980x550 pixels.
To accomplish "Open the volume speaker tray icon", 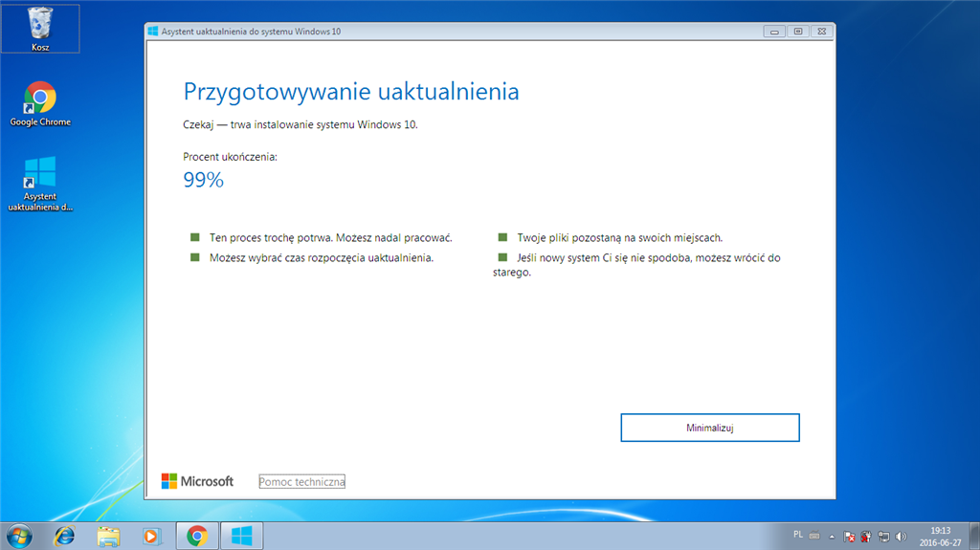I will pyautogui.click(x=901, y=537).
